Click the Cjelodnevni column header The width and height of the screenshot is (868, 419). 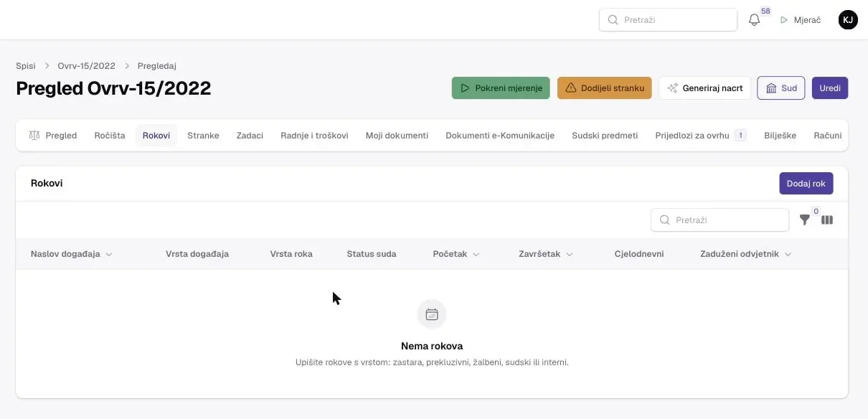point(639,254)
